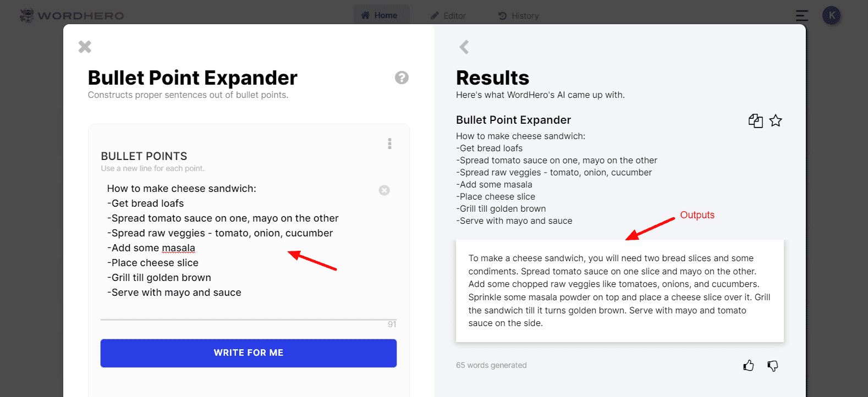Click the WRITE FOR ME button
Screen dimensions: 868x397
(x=249, y=353)
